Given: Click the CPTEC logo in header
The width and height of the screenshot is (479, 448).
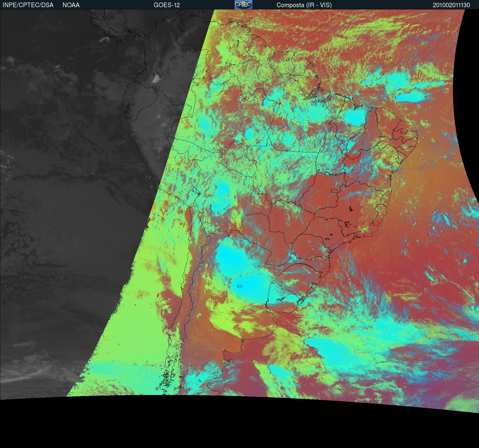Looking at the screenshot, I should [243, 5].
